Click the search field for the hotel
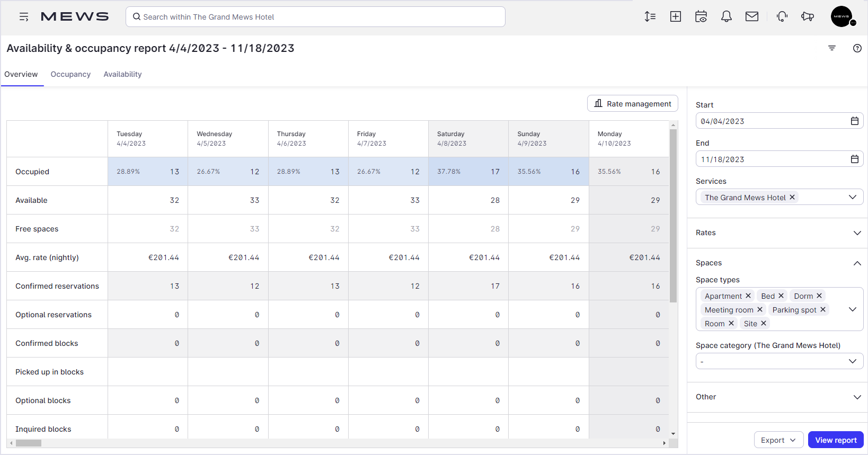 coord(315,17)
